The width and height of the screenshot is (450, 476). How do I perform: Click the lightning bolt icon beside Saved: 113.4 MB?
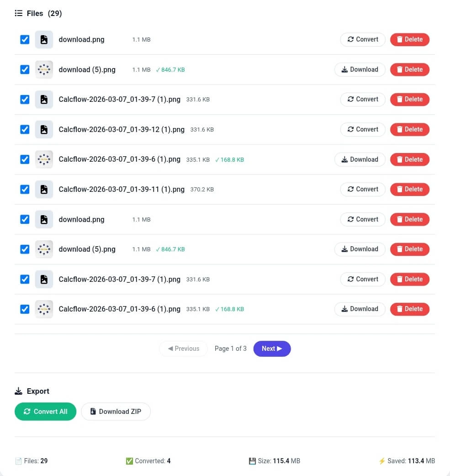pos(382,461)
